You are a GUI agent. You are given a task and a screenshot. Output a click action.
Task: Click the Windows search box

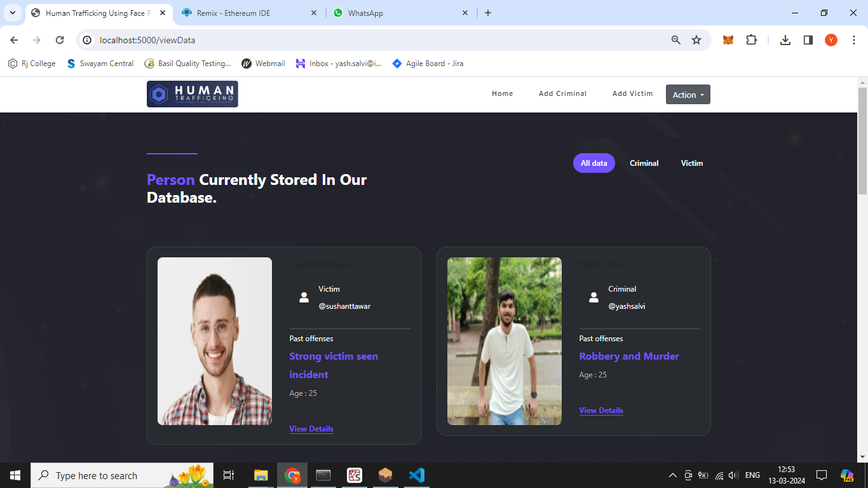(122, 475)
